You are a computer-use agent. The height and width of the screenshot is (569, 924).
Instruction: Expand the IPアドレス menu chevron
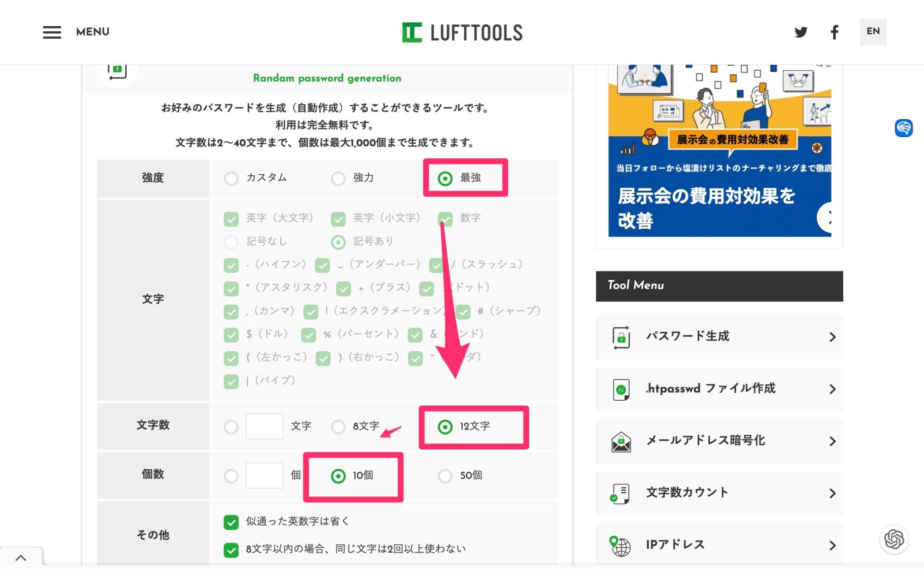[833, 545]
